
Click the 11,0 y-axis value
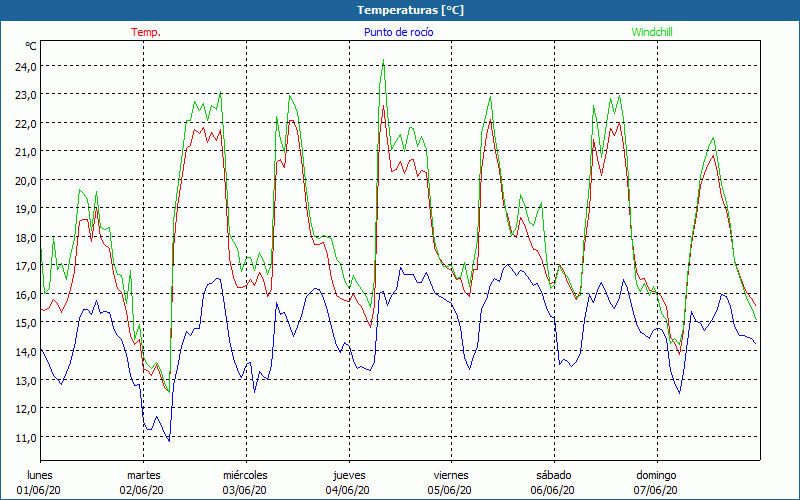(26, 437)
